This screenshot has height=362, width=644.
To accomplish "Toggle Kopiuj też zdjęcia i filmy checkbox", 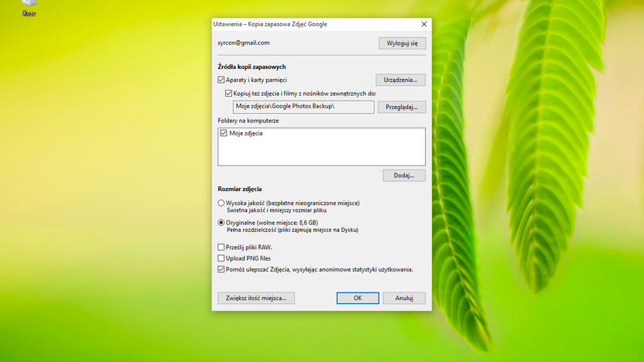I will click(x=229, y=93).
